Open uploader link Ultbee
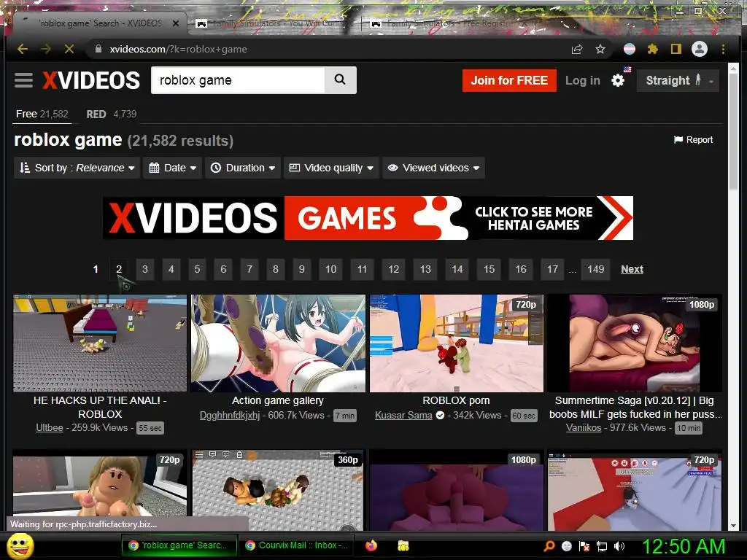 click(x=50, y=427)
